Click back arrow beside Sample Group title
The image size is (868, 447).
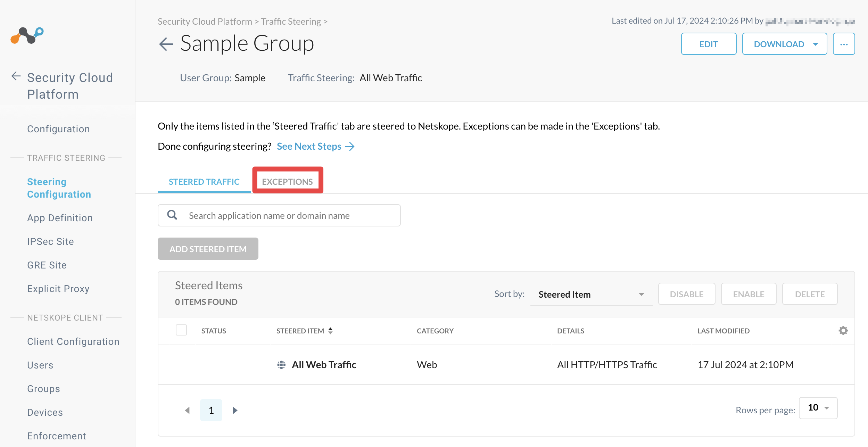pos(166,44)
